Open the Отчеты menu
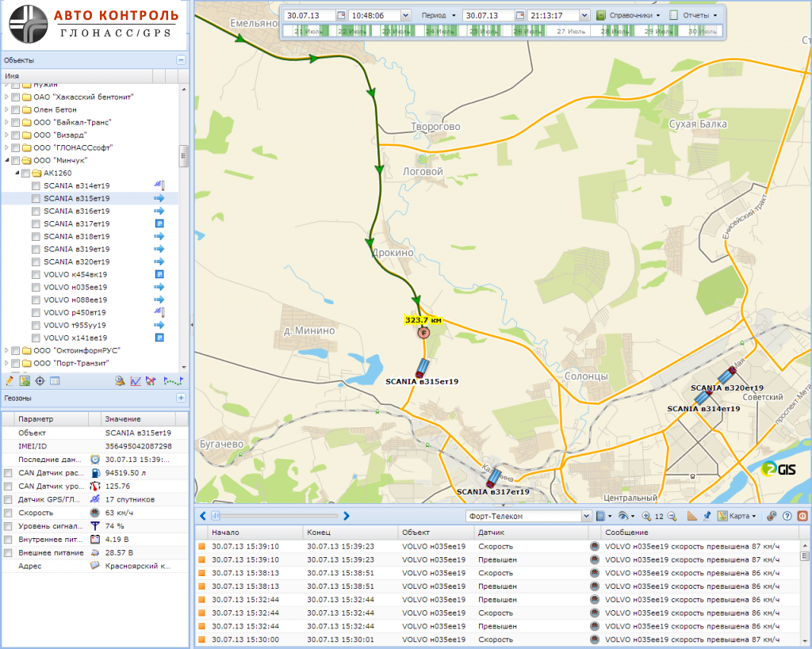 694,15
